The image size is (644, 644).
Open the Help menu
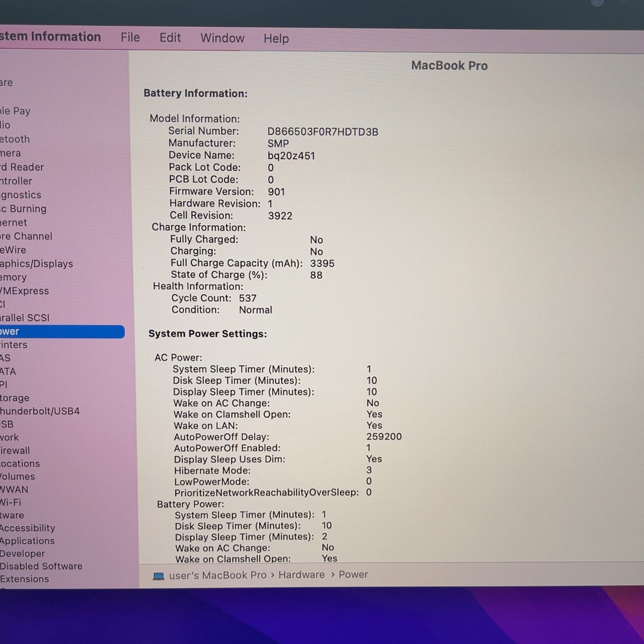[x=276, y=39]
